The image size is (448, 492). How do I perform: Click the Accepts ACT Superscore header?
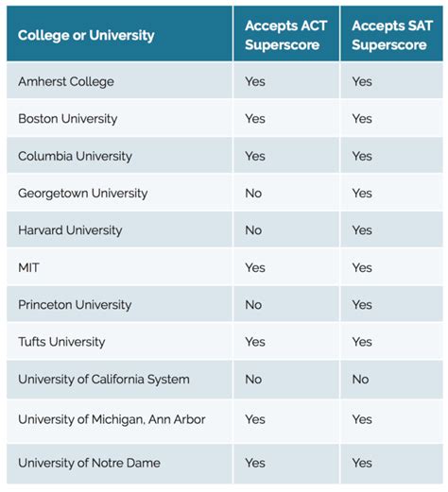pyautogui.click(x=286, y=34)
